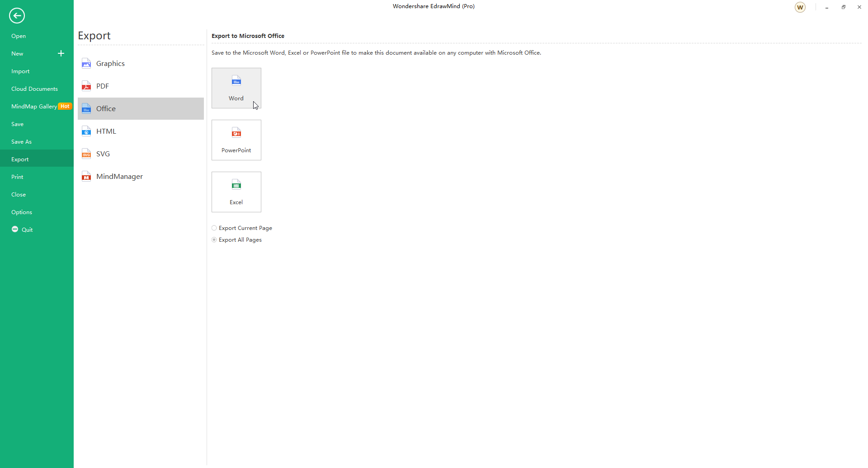
Task: Open the user account avatar W
Action: [800, 7]
